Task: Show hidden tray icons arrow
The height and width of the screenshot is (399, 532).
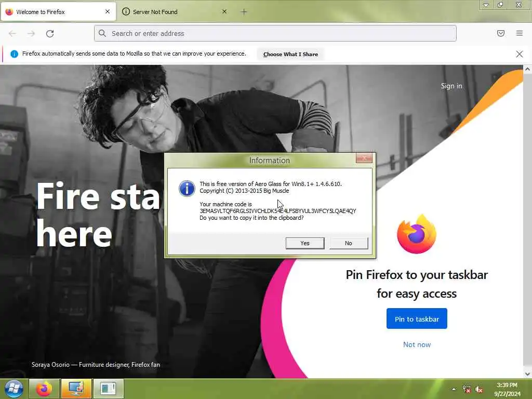Action: [454, 390]
